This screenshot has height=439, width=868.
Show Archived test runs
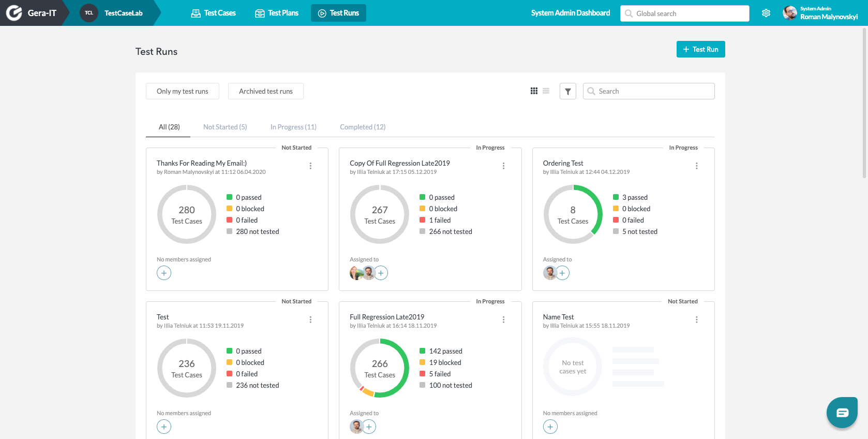coord(265,91)
